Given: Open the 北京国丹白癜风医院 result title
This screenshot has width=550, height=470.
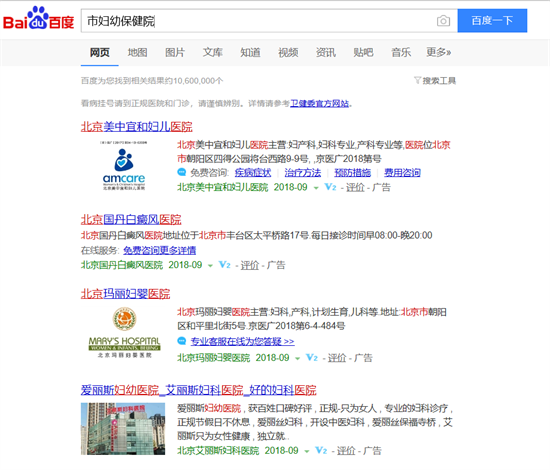Looking at the screenshot, I should (x=131, y=220).
